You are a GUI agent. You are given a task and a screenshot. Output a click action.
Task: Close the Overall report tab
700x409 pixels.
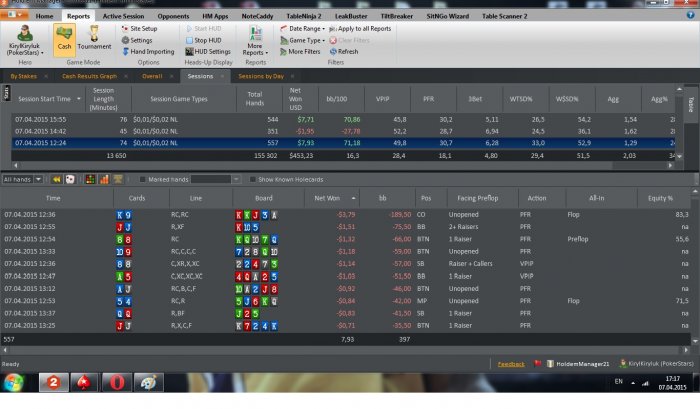[x=171, y=76]
